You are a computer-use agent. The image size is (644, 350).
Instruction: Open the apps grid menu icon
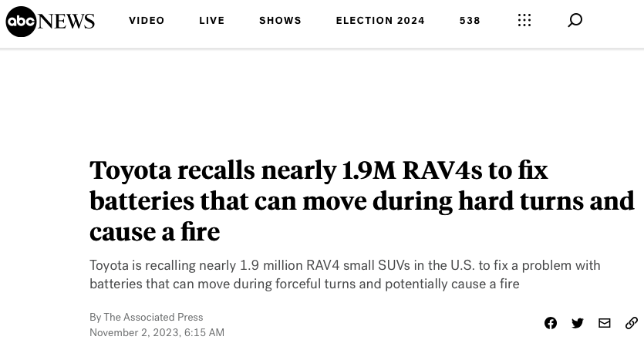524,20
